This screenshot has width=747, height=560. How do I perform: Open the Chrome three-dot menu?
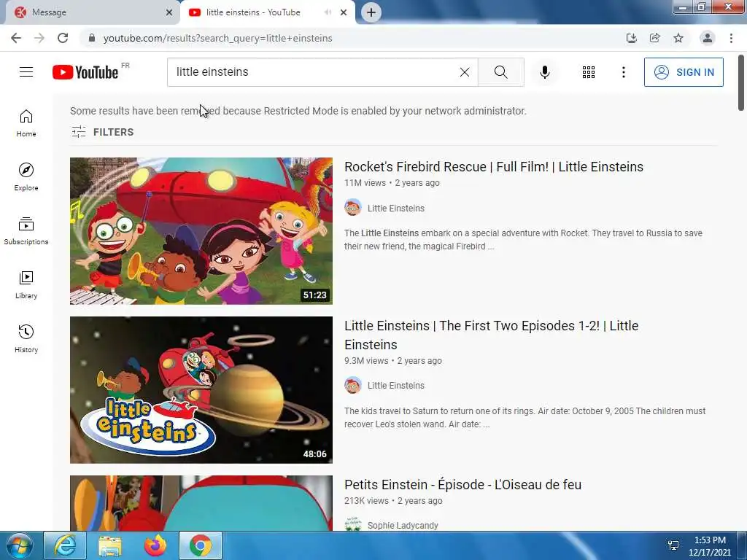pos(731,38)
